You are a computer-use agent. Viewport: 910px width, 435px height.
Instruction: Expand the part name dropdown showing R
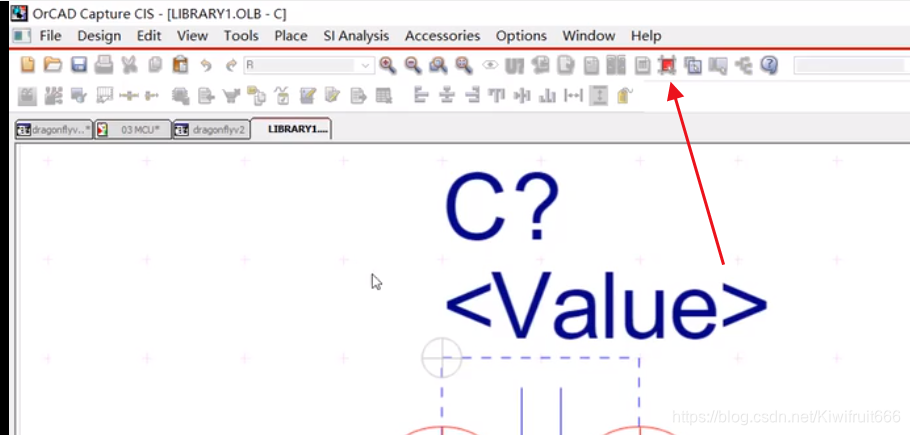366,66
